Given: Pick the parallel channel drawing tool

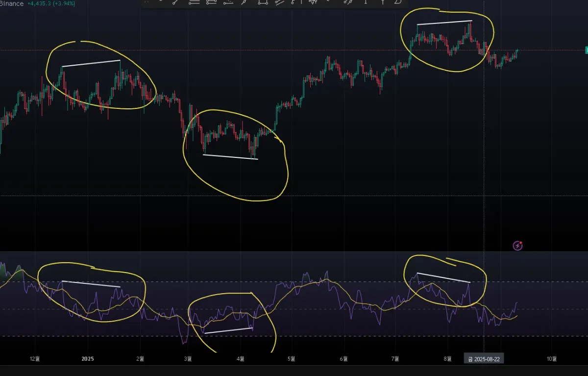Looking at the screenshot, I should [279, 2].
